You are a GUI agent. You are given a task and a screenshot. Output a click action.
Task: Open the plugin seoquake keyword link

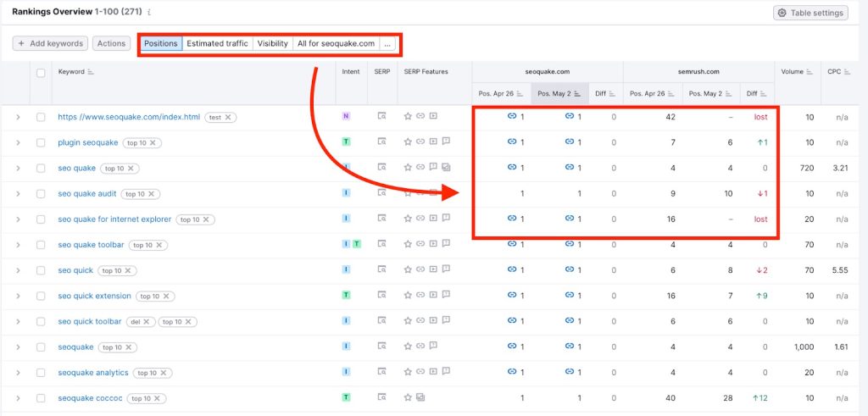88,142
